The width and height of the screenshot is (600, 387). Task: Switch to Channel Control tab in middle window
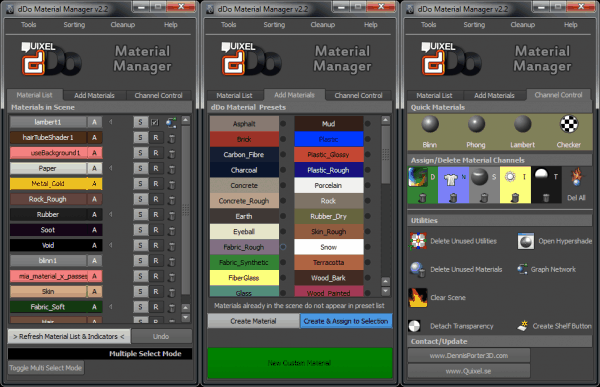pos(358,95)
